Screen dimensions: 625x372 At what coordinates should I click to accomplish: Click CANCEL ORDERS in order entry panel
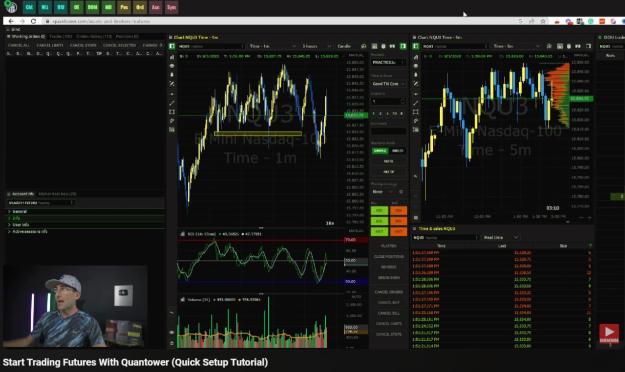coord(389,292)
